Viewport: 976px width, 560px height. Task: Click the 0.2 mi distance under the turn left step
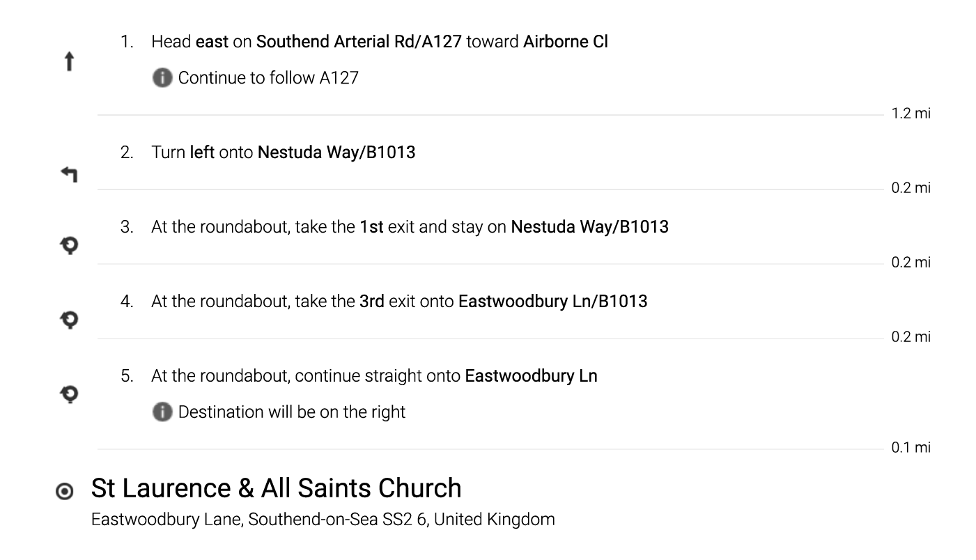point(911,188)
